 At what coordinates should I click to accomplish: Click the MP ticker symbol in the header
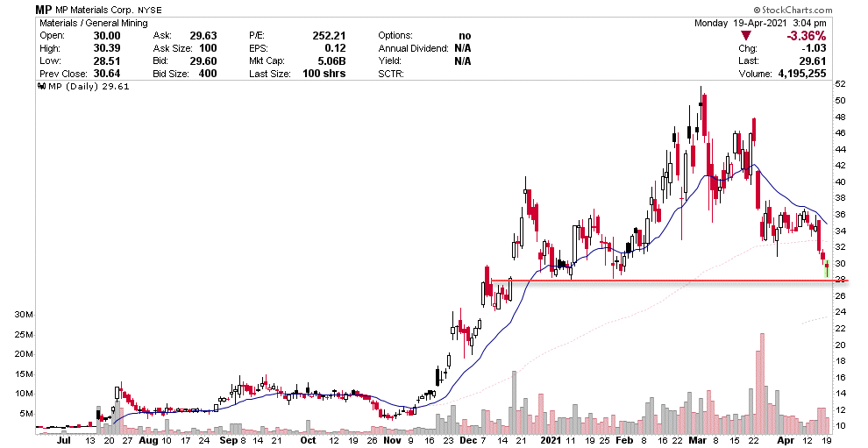point(44,10)
